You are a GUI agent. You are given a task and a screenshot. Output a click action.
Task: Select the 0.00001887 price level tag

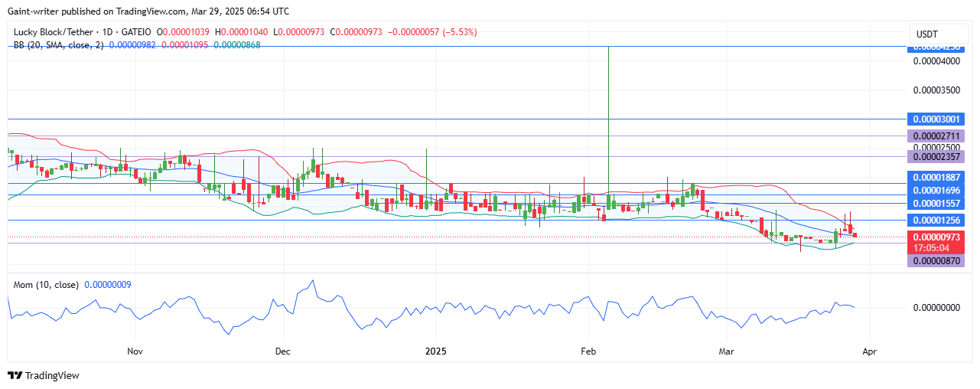click(x=935, y=177)
